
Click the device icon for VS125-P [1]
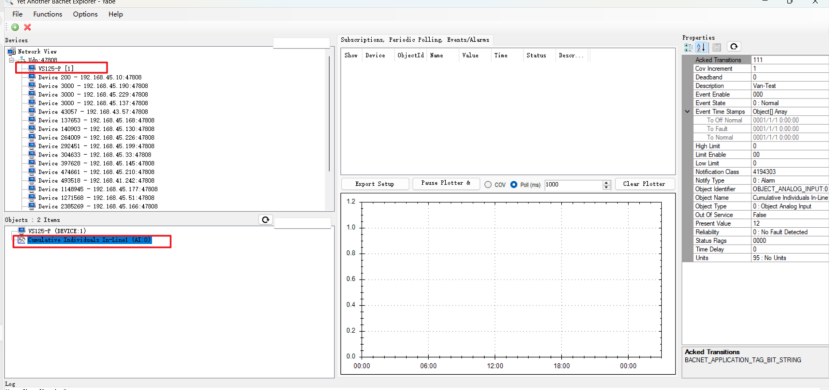pyautogui.click(x=32, y=68)
